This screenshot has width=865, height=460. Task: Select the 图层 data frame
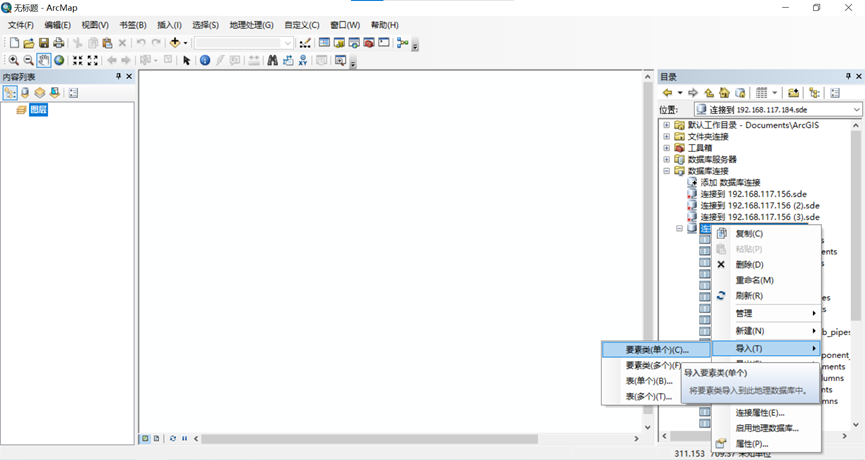pos(38,109)
